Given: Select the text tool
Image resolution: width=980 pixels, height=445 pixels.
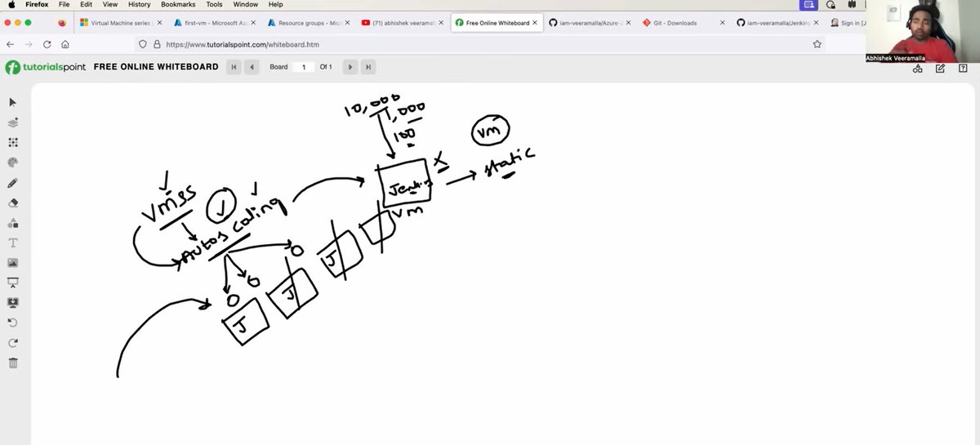Looking at the screenshot, I should tap(13, 243).
